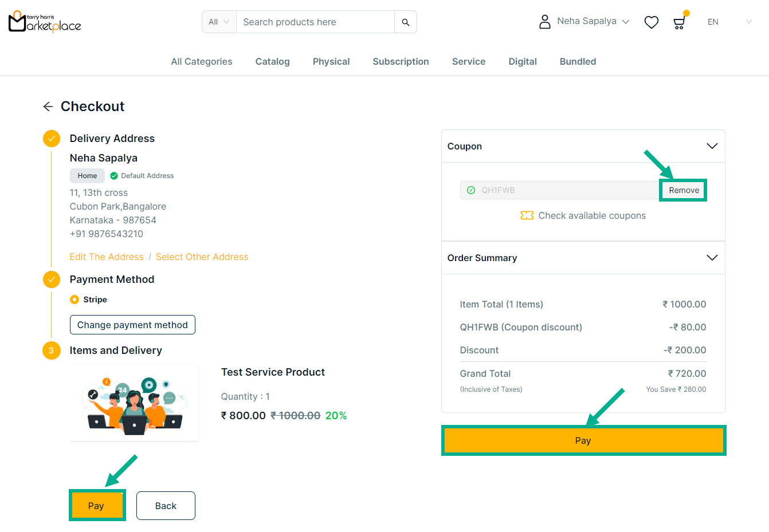Click Select Other Address link
The image size is (769, 532).
[x=202, y=257]
